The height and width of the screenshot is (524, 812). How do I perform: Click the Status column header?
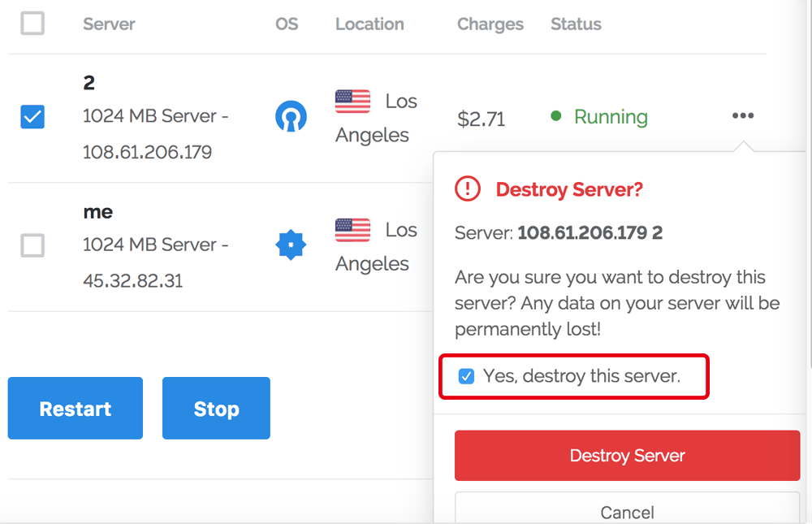coord(576,24)
